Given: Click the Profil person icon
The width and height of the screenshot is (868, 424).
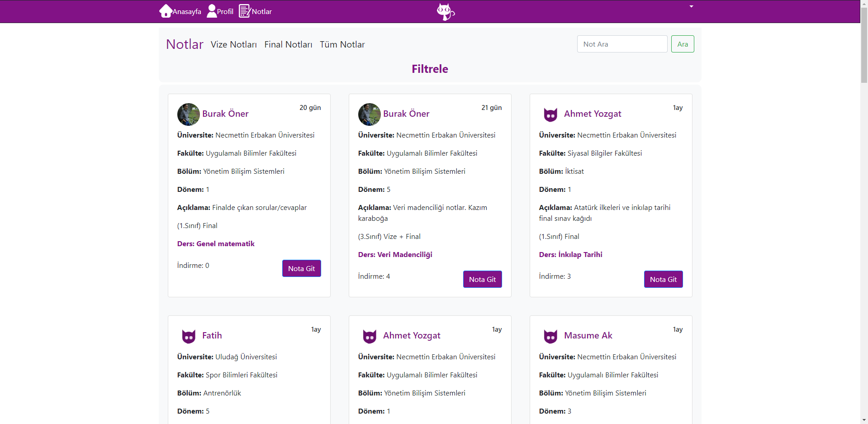Looking at the screenshot, I should [212, 11].
